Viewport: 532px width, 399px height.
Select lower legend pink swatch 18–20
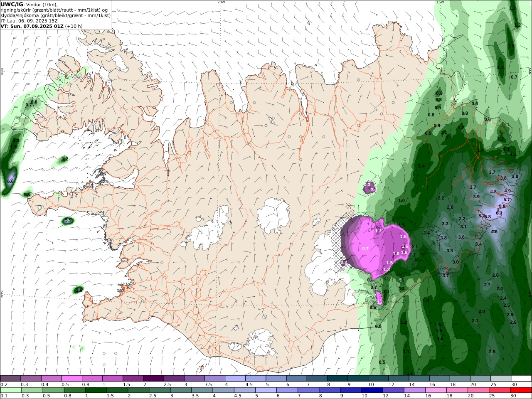457,390
